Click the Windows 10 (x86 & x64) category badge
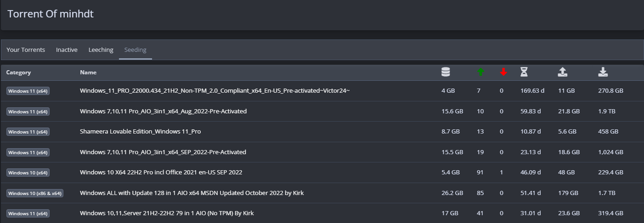 coord(35,193)
